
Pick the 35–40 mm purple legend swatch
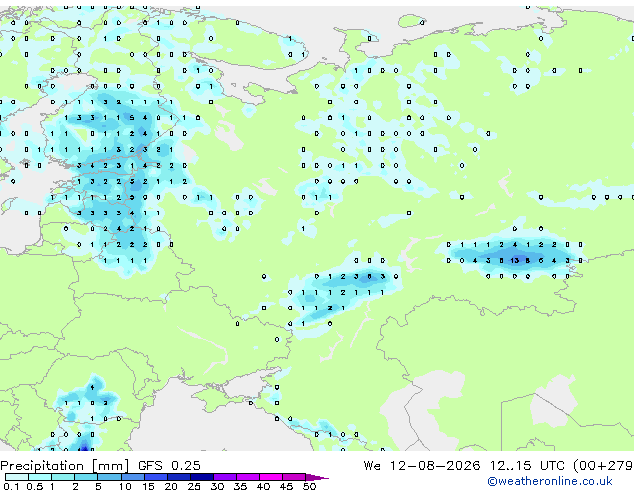(248, 477)
